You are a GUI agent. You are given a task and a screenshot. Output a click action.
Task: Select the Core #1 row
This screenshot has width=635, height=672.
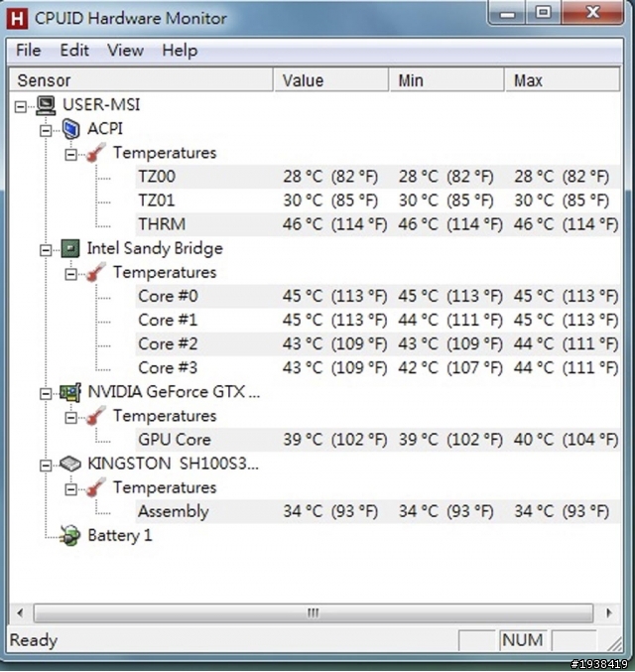(x=378, y=321)
